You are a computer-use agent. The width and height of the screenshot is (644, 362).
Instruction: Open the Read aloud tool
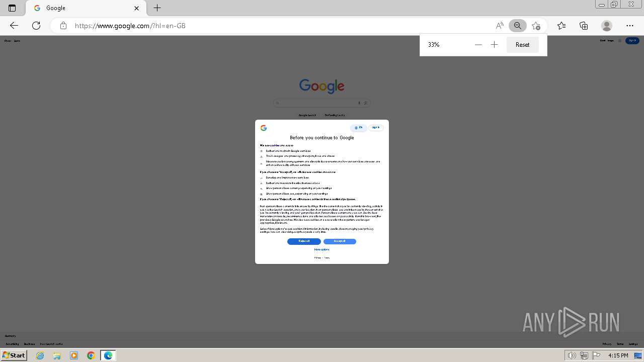(500, 26)
